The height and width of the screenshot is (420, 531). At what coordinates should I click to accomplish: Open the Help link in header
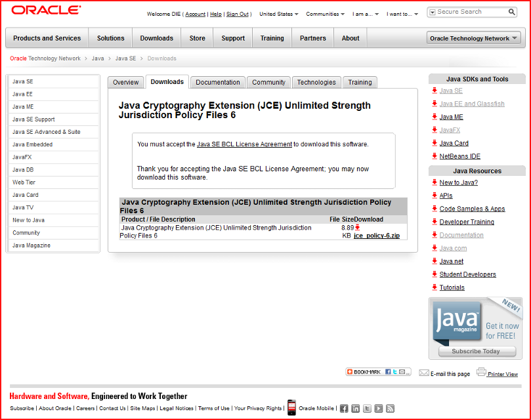tap(216, 14)
